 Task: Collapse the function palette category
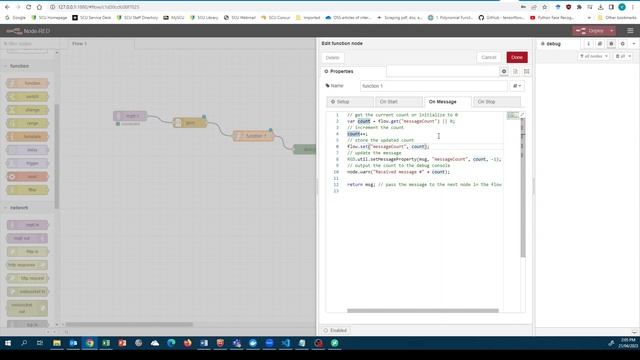[18, 66]
